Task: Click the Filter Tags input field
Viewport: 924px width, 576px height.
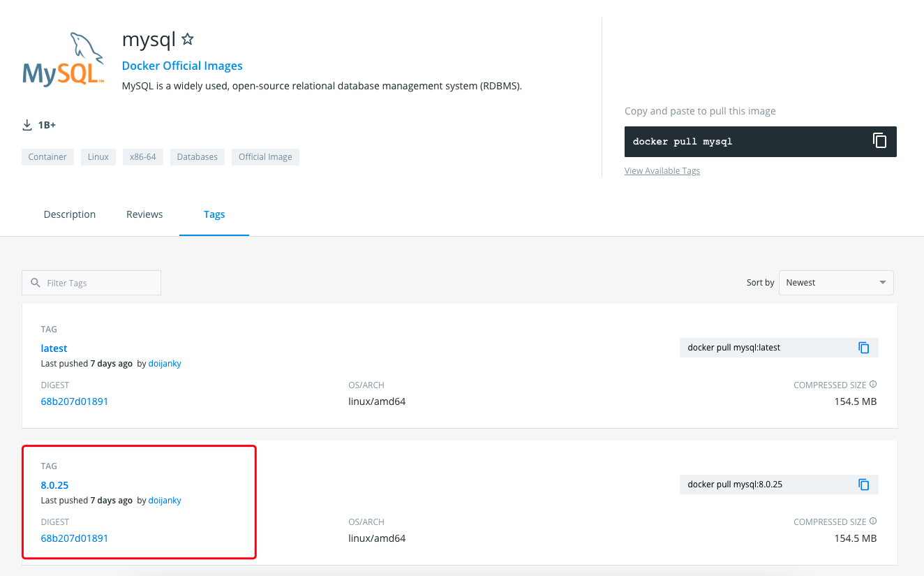Action: point(91,283)
